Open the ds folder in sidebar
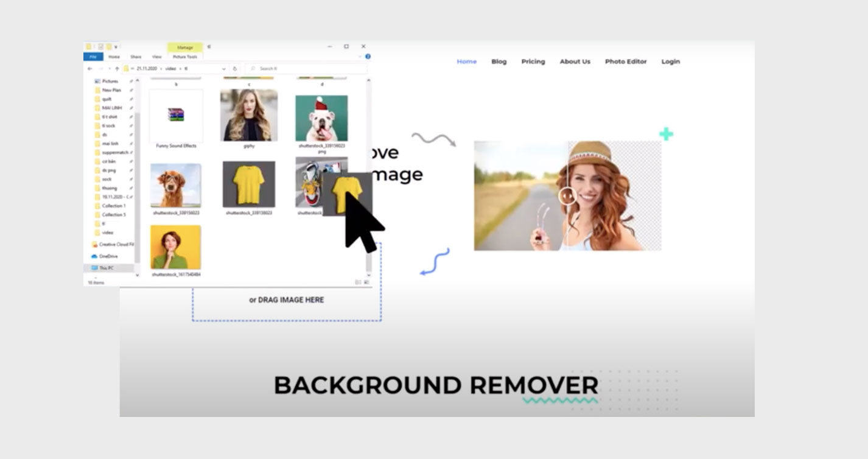This screenshot has width=868, height=459. click(104, 135)
